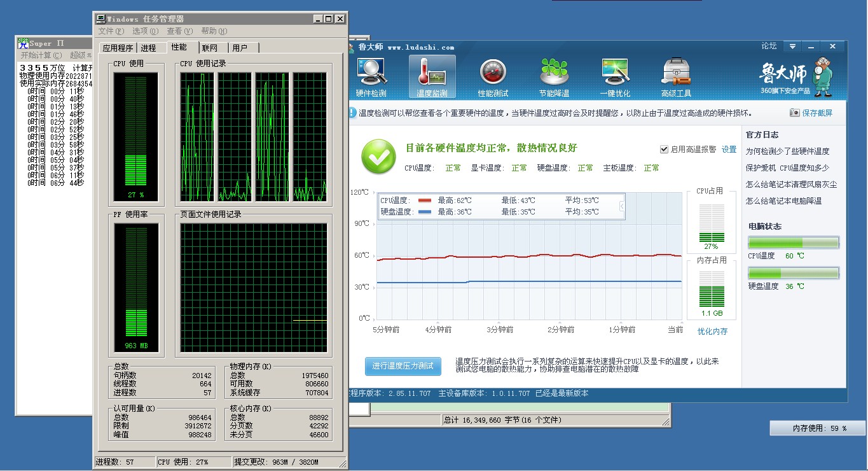Click status bar text 提交更改: 963M / 3820M
This screenshot has height=471, width=868.
click(276, 462)
